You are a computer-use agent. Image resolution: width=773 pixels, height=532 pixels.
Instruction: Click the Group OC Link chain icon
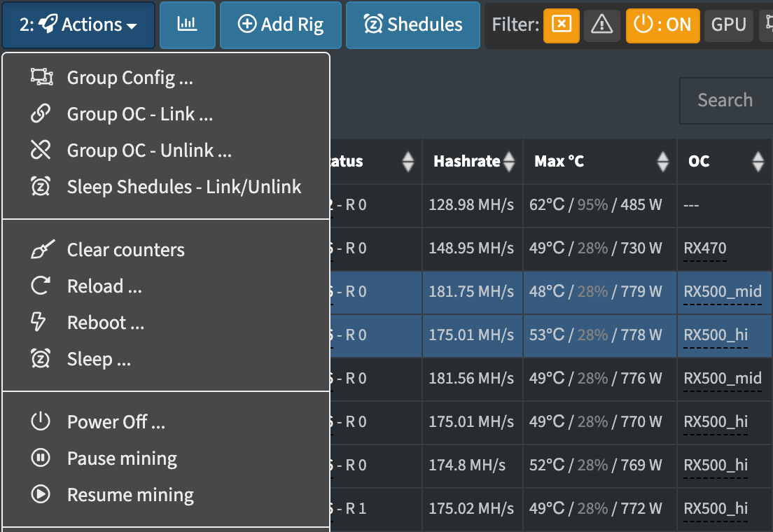coord(41,113)
